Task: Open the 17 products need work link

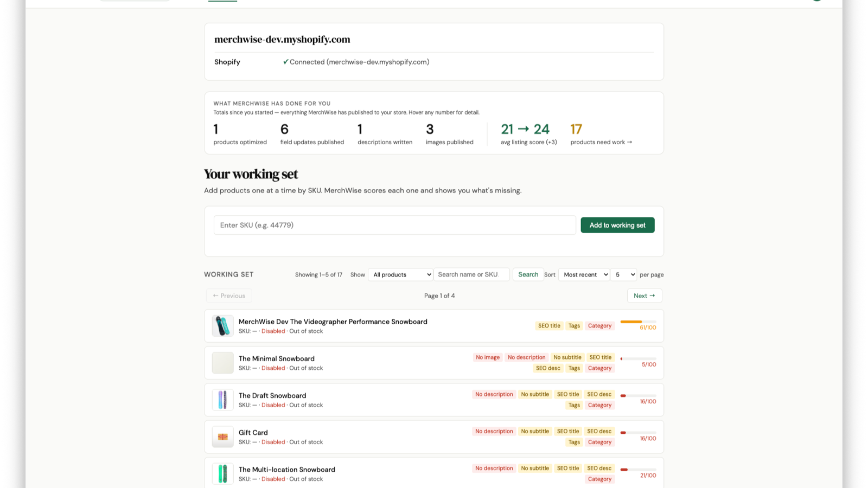Action: (601, 134)
